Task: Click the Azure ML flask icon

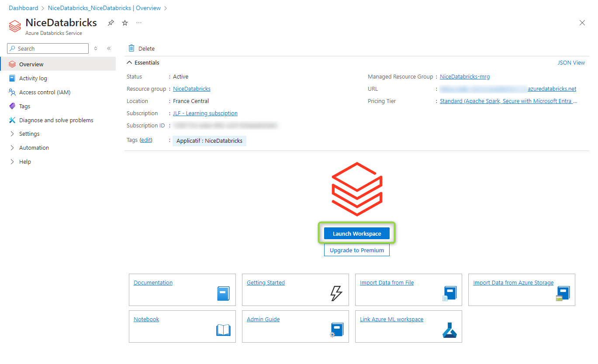Action: pyautogui.click(x=449, y=330)
